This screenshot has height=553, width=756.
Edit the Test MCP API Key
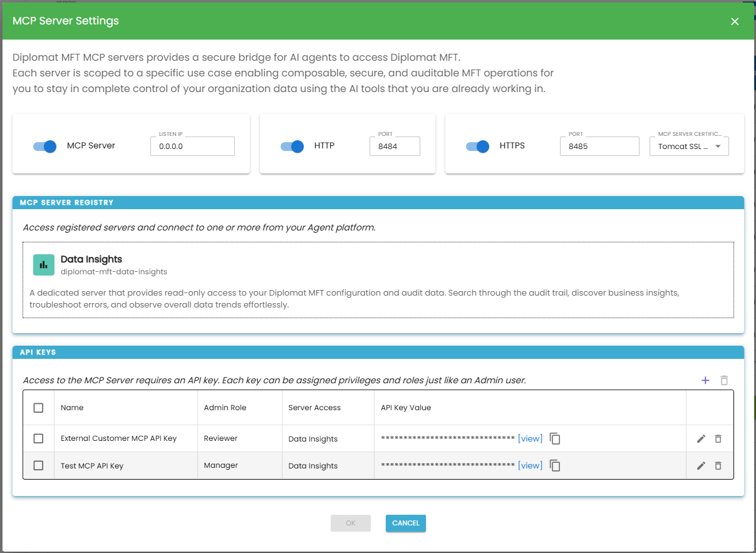[x=701, y=465]
